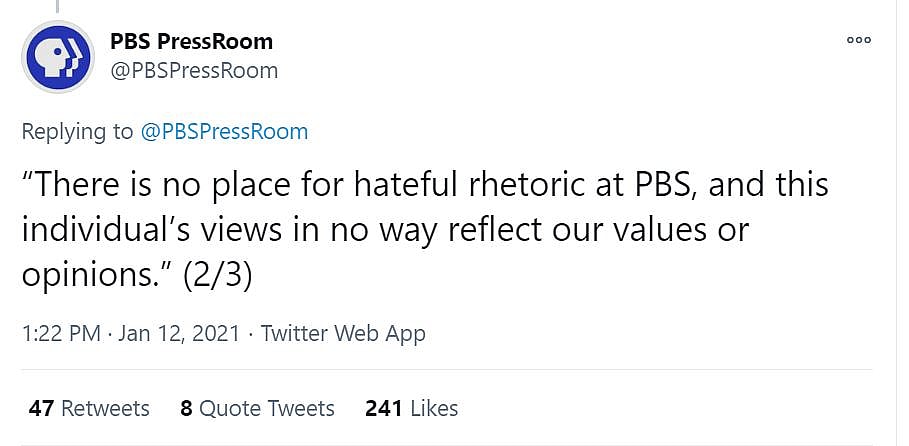Open the PBS PressRoom display name
Screen dimensions: 909x446
191,42
